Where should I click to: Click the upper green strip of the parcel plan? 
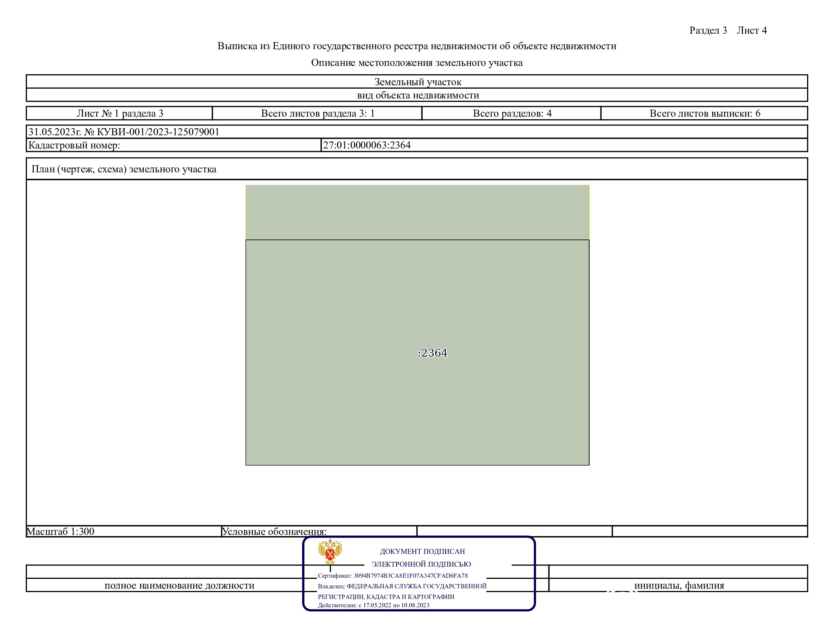[x=417, y=212]
